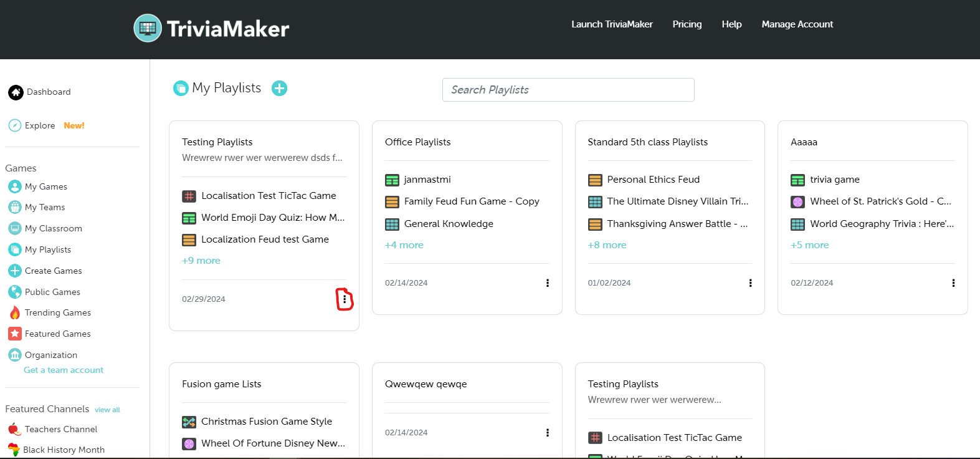Open three-dot menu on Standard 5th class Playlists
The height and width of the screenshot is (459, 980).
click(750, 283)
